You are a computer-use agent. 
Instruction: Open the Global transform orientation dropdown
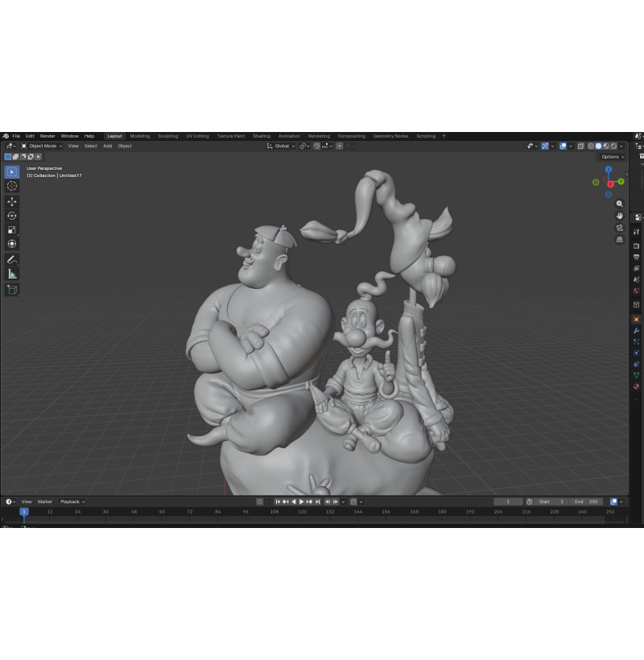281,146
